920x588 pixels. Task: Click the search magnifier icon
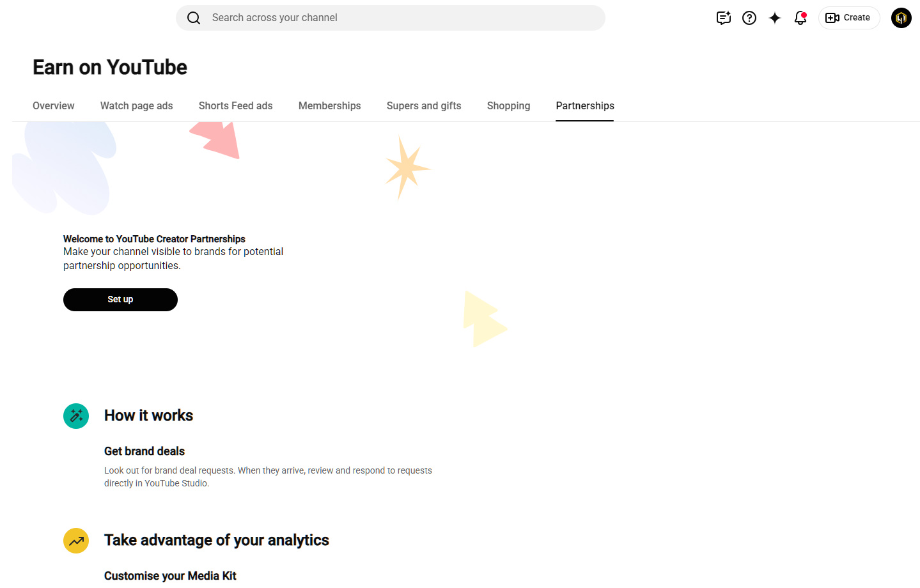click(194, 18)
